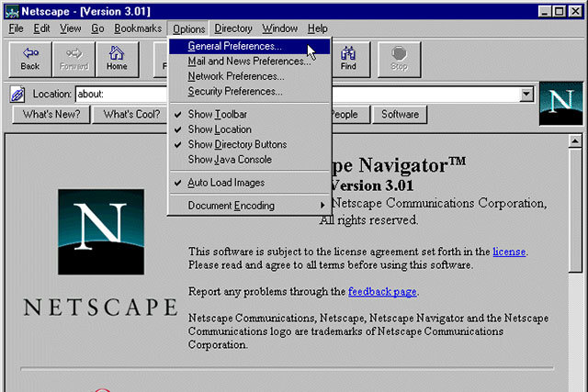This screenshot has width=588, height=392.
Task: Open the File menu
Action: 17,28
